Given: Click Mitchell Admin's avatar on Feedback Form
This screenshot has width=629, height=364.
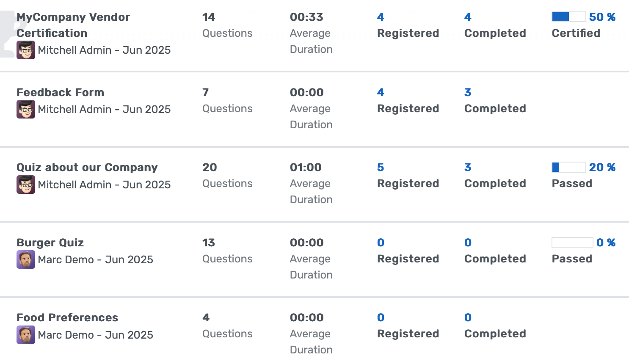Looking at the screenshot, I should (x=25, y=109).
